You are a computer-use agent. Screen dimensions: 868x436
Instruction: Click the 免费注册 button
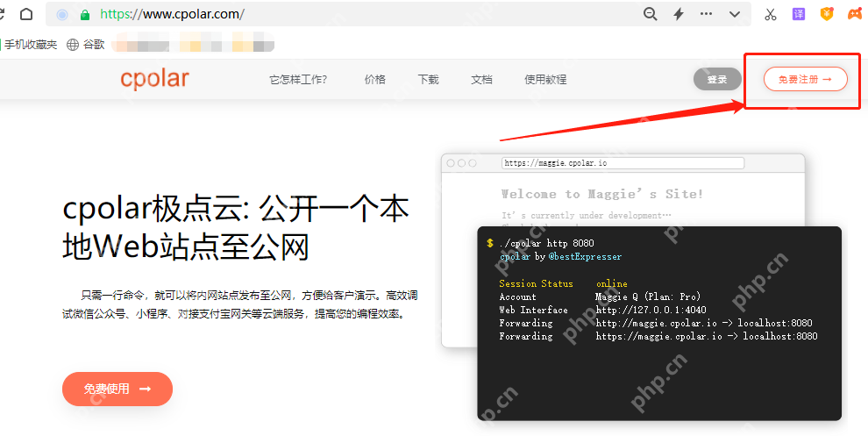coord(806,79)
